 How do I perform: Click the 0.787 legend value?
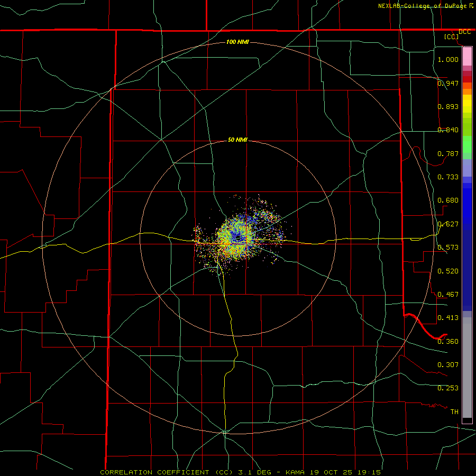coord(448,153)
